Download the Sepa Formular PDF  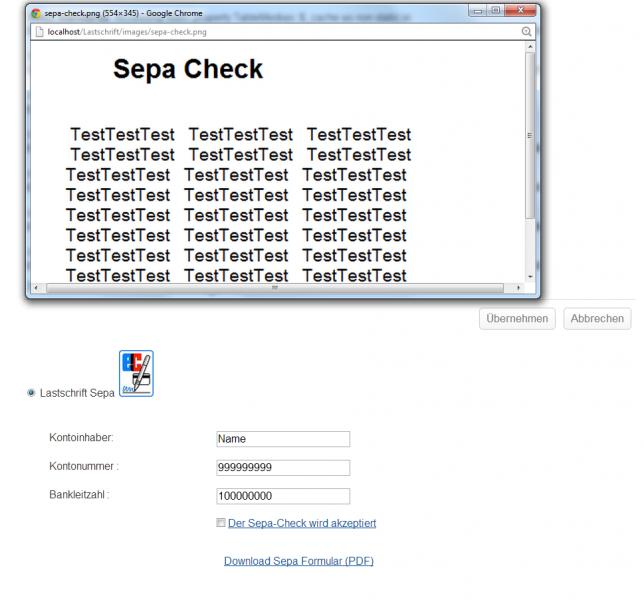click(298, 561)
